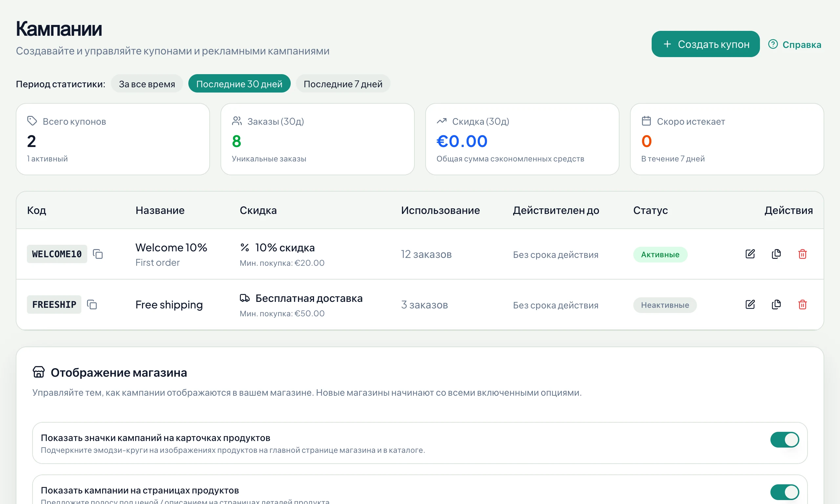Click the Скидка column header
The height and width of the screenshot is (504, 840).
click(258, 210)
